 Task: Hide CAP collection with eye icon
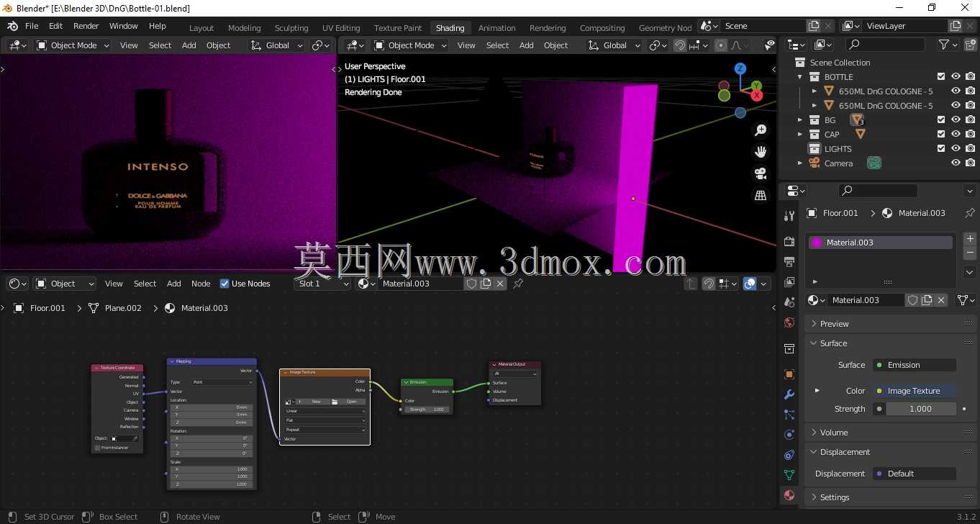956,135
